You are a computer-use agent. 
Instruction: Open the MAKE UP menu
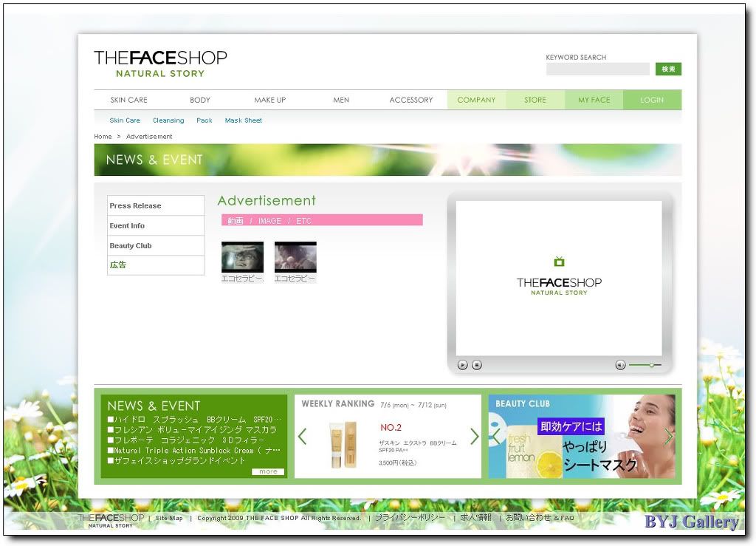point(270,100)
